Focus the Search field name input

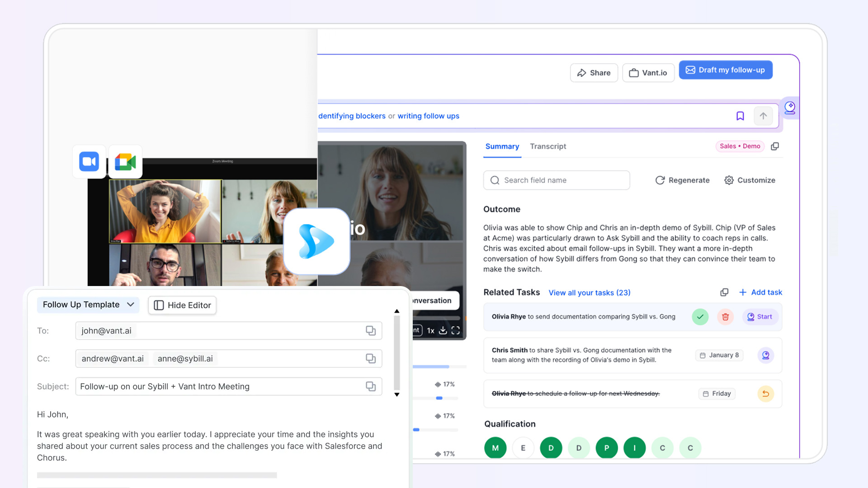pos(557,180)
